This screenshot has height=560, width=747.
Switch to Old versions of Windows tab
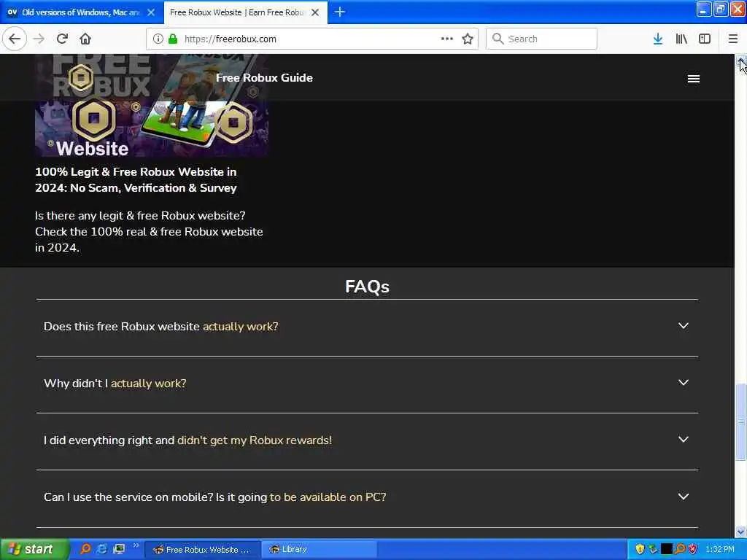[81, 12]
